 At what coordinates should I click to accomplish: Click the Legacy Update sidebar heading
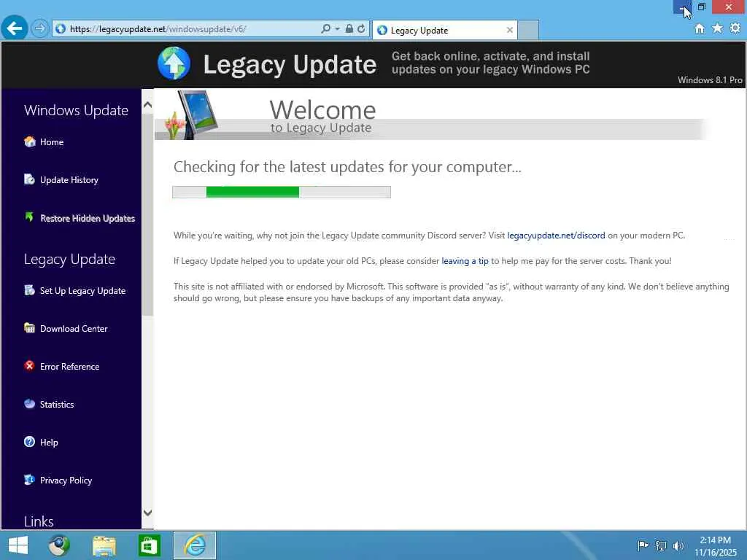coord(69,260)
